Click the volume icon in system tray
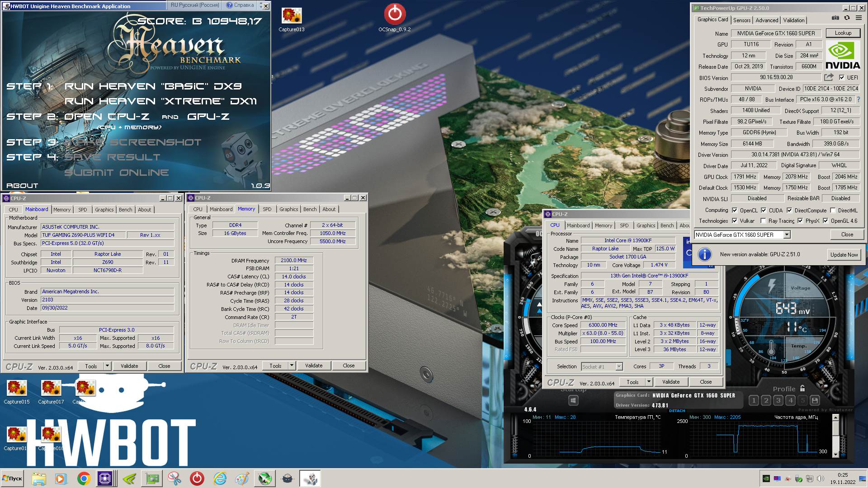The height and width of the screenshot is (488, 868). (x=820, y=479)
